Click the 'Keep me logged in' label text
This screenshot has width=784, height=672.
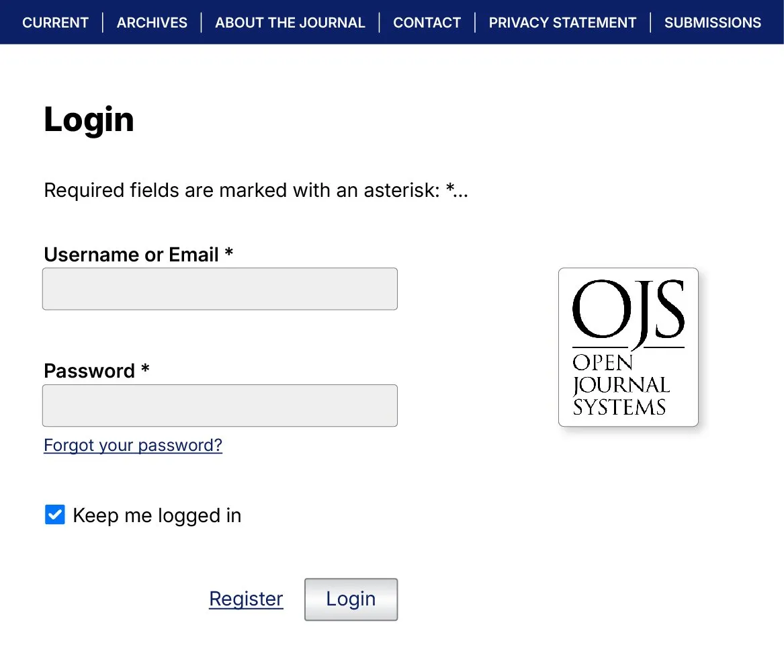[157, 515]
